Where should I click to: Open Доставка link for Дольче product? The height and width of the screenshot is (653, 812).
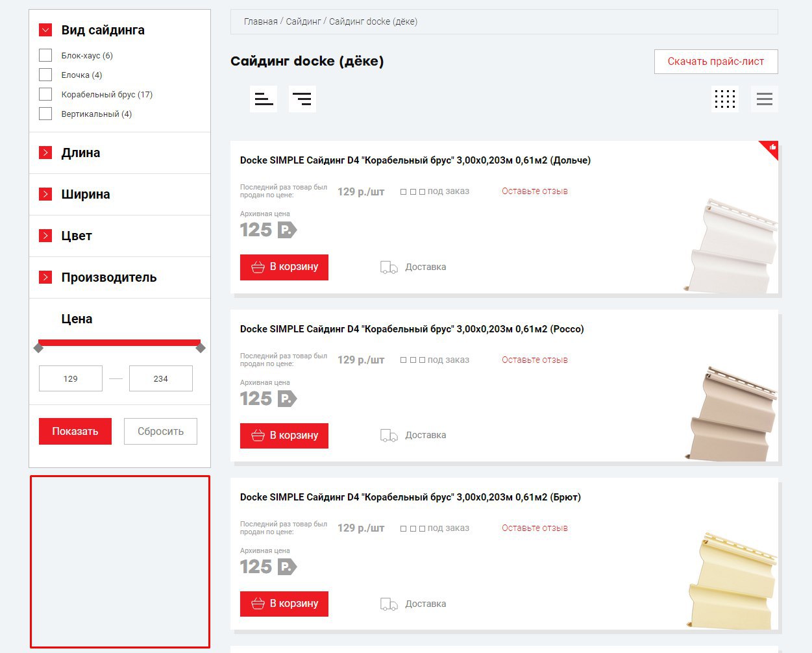click(426, 267)
